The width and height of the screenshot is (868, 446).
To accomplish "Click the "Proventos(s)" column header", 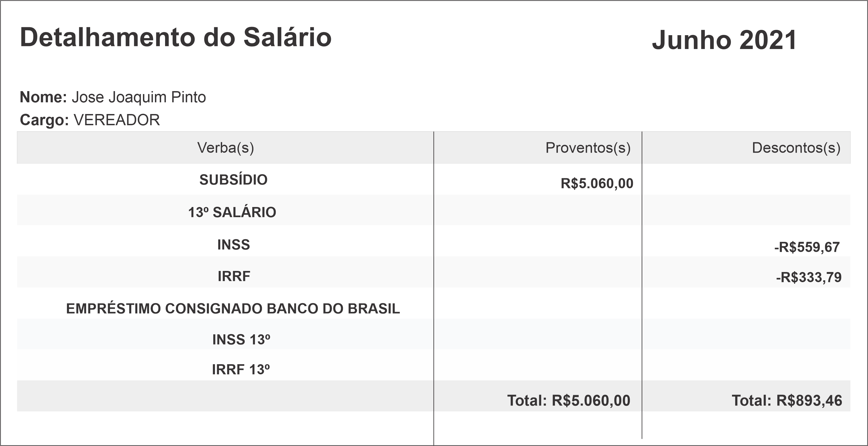I will click(588, 148).
